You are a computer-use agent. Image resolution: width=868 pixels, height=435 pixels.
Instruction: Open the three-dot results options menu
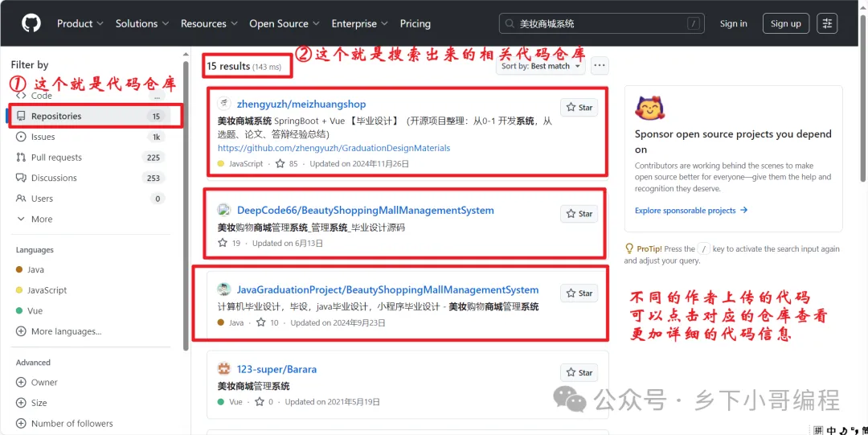point(600,66)
